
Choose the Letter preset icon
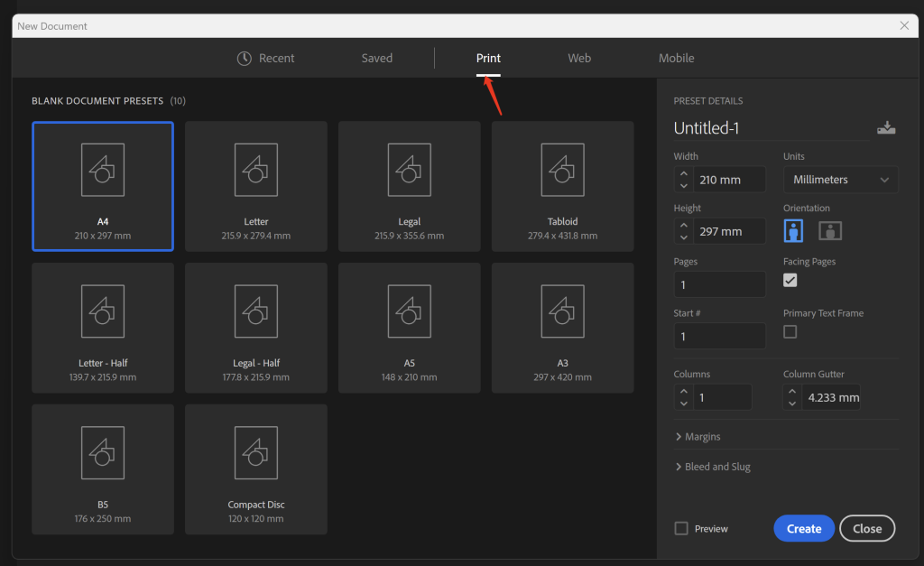click(x=255, y=169)
